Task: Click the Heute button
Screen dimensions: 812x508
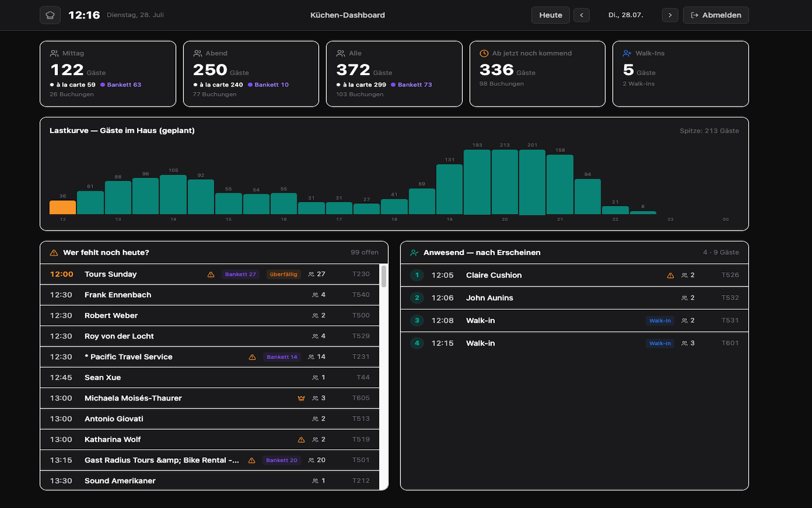Action: [551, 15]
